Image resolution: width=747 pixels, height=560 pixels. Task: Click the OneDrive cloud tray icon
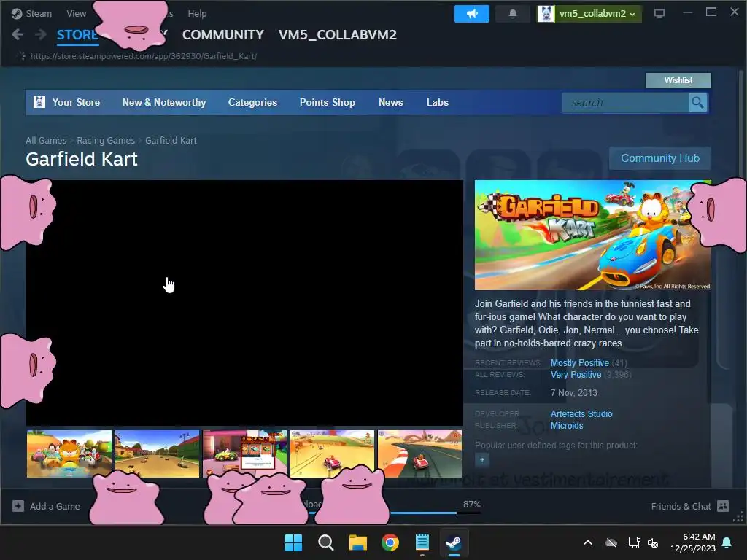611,542
